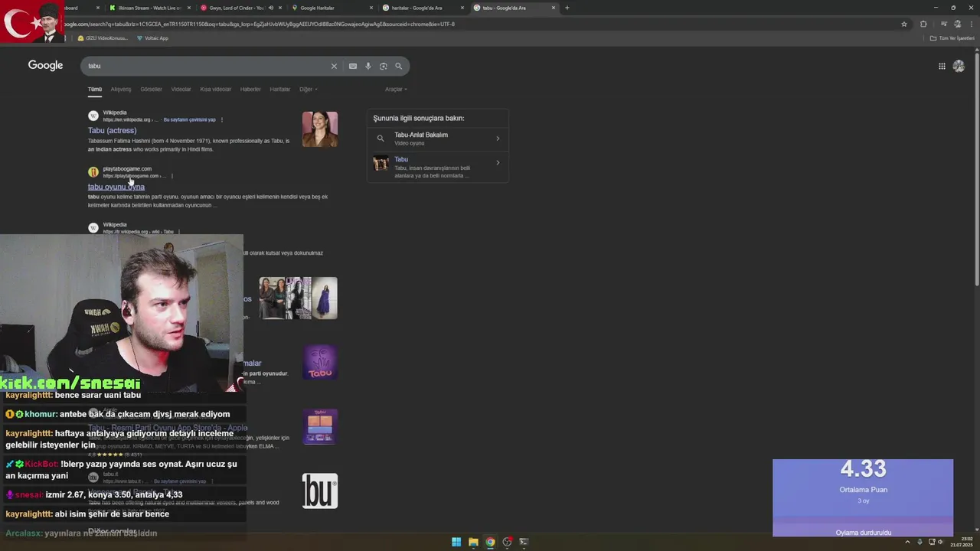The height and width of the screenshot is (551, 980).
Task: Switch to Chrome in the taskbar
Action: tap(490, 542)
